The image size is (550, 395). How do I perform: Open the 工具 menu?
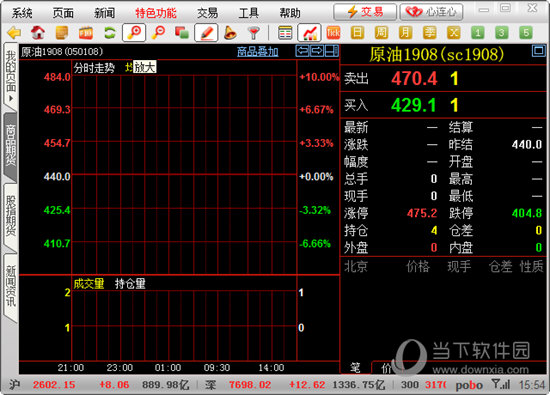pos(249,13)
